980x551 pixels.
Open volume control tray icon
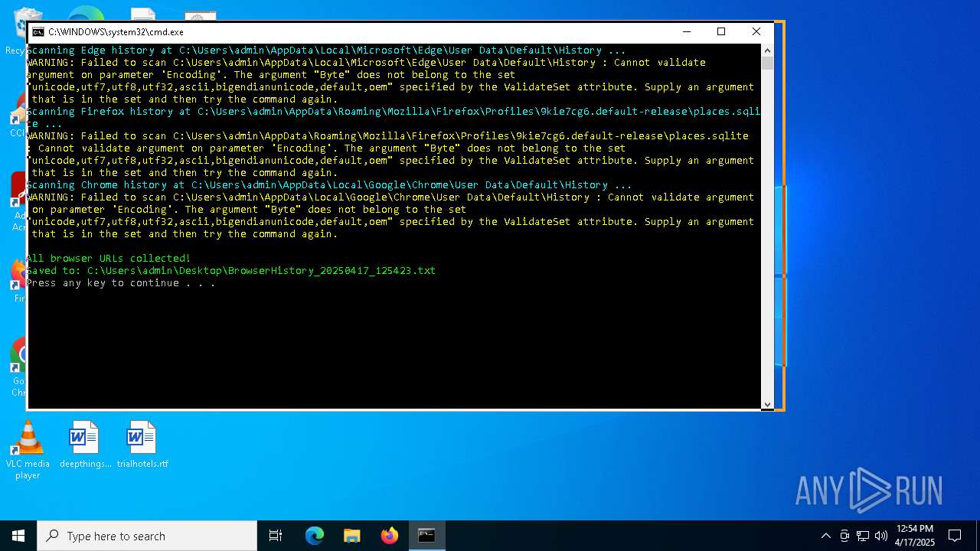881,536
